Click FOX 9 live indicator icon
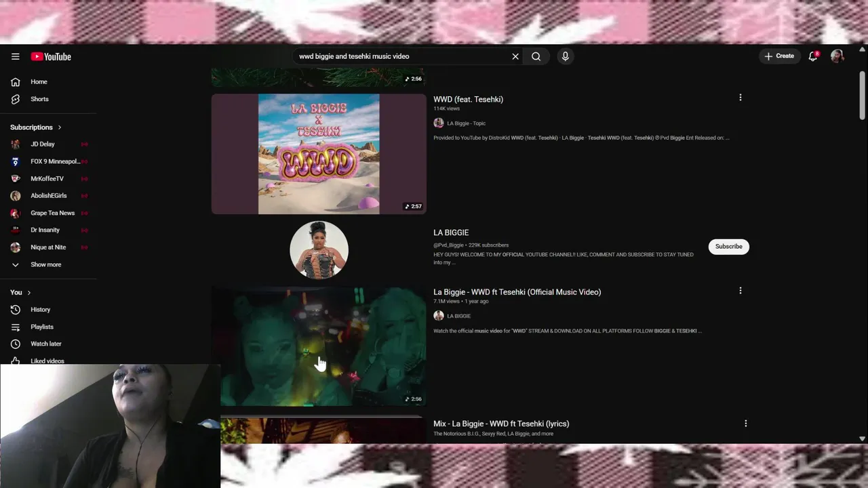This screenshot has width=868, height=488. (x=84, y=161)
